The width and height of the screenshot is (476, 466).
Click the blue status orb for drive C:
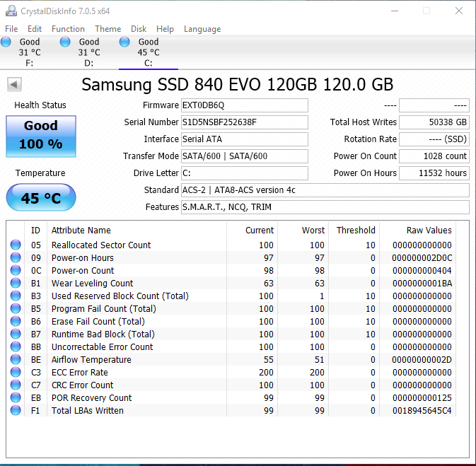(124, 42)
